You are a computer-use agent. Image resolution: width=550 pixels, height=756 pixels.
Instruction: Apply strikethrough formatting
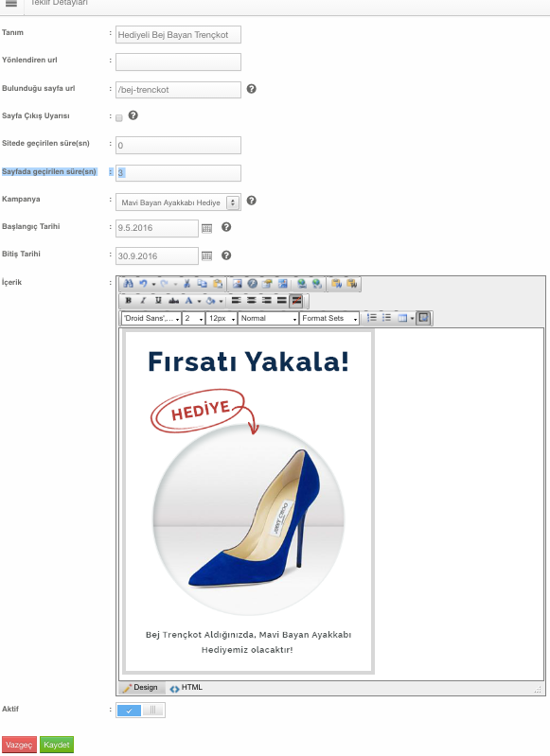pos(173,301)
